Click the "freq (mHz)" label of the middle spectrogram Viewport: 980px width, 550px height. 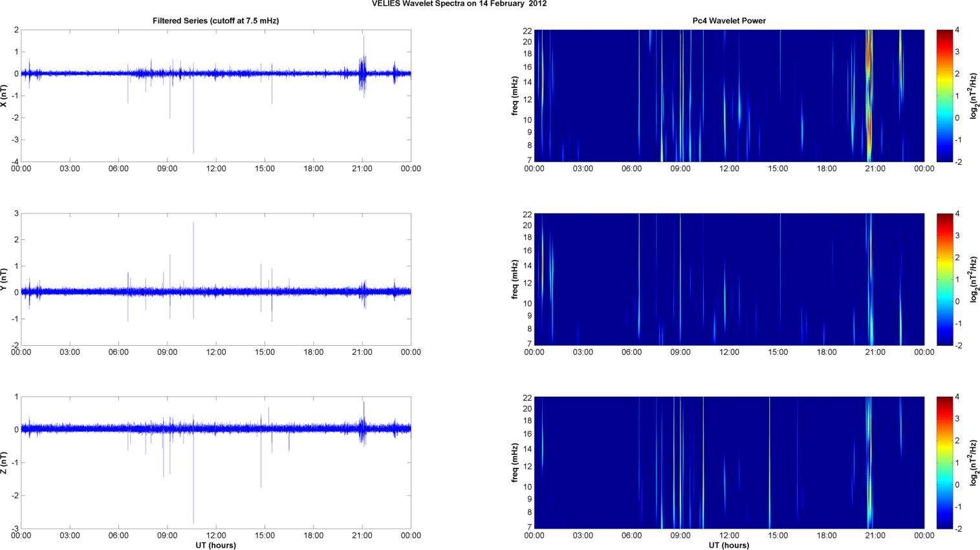514,279
